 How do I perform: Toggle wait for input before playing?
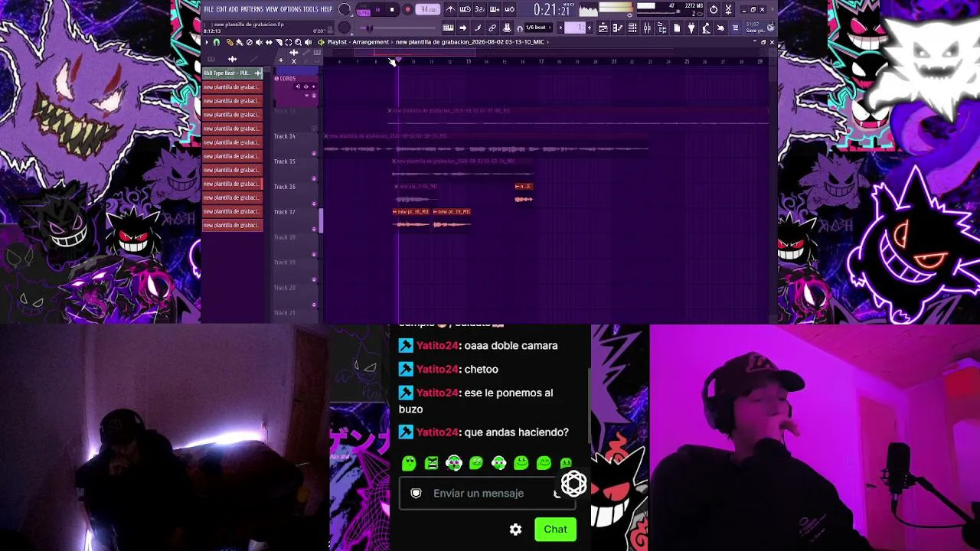point(465,10)
